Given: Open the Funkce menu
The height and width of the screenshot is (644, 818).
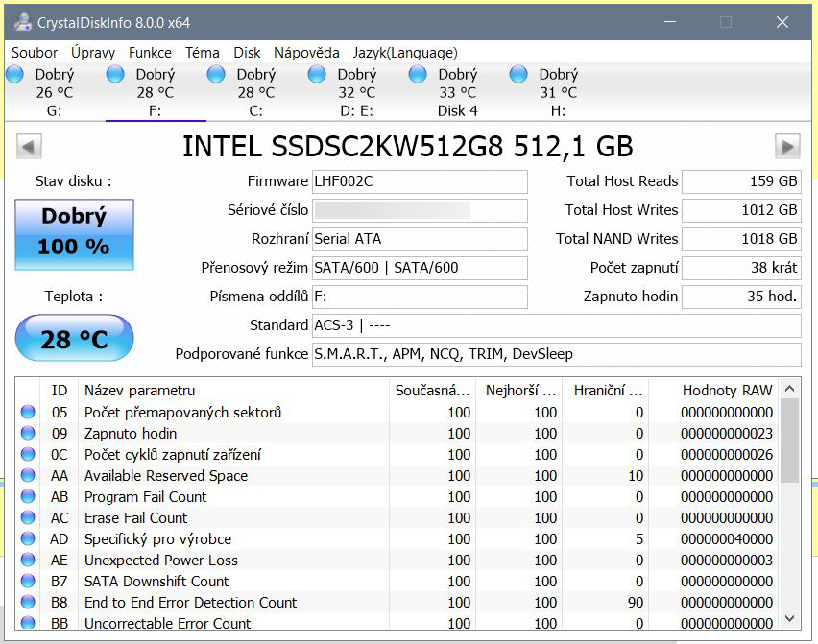Looking at the screenshot, I should (x=150, y=53).
